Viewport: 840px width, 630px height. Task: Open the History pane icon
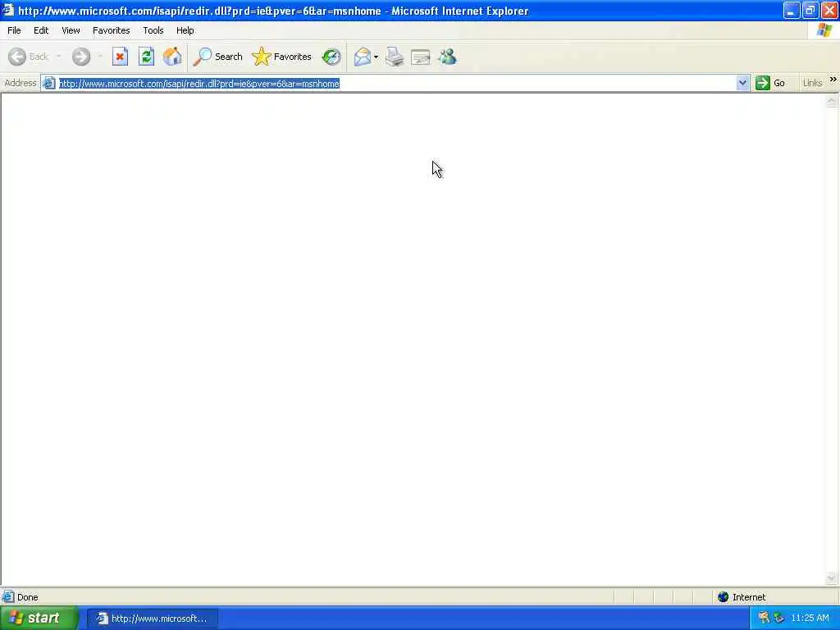(x=331, y=57)
